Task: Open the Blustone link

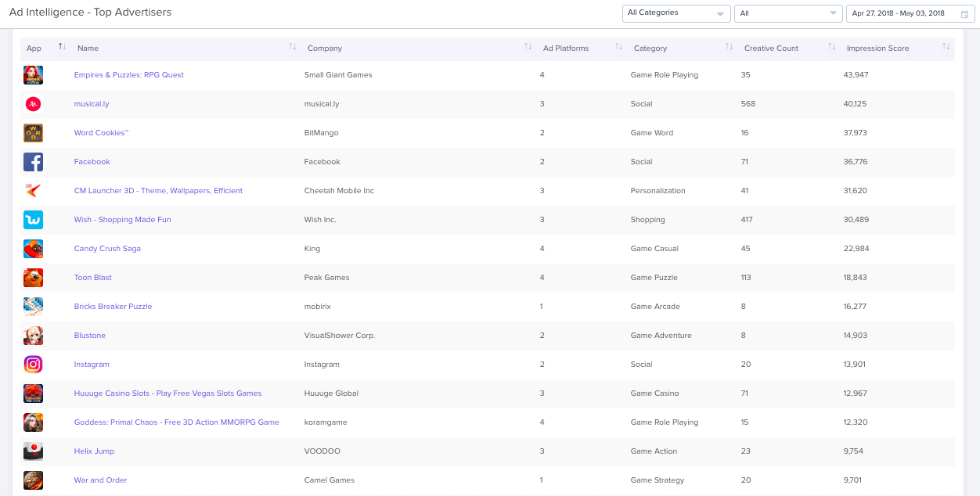Action: [x=90, y=336]
